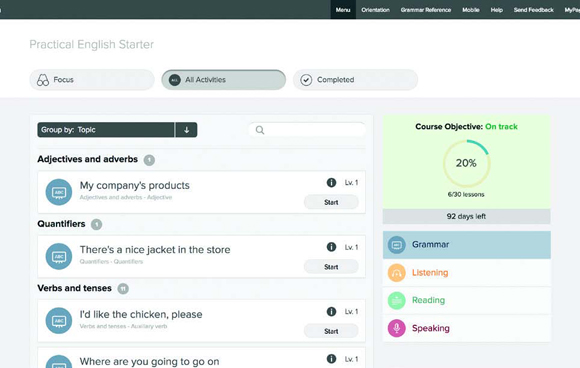Open the Menu tab in top navigation
Image resolution: width=580 pixels, height=368 pixels.
click(343, 10)
